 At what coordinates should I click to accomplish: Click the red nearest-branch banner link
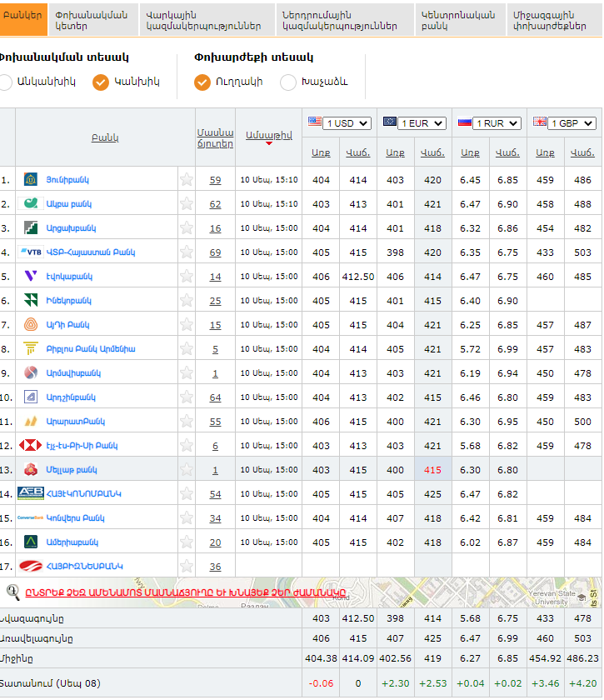pos(185,592)
